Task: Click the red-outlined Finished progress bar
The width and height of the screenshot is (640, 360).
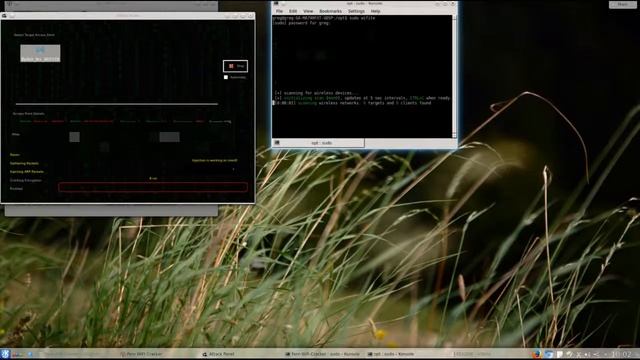Action: click(x=153, y=187)
